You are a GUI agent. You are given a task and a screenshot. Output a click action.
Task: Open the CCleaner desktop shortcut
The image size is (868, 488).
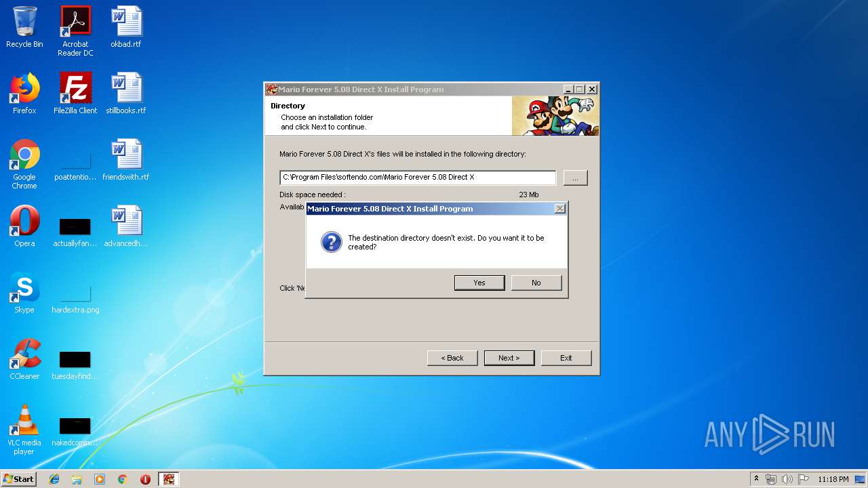24,359
